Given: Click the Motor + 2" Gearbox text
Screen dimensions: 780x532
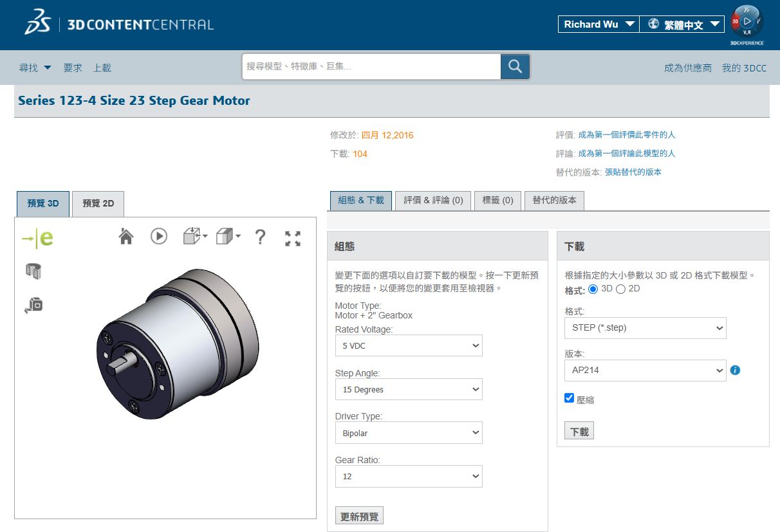Looking at the screenshot, I should 374,315.
